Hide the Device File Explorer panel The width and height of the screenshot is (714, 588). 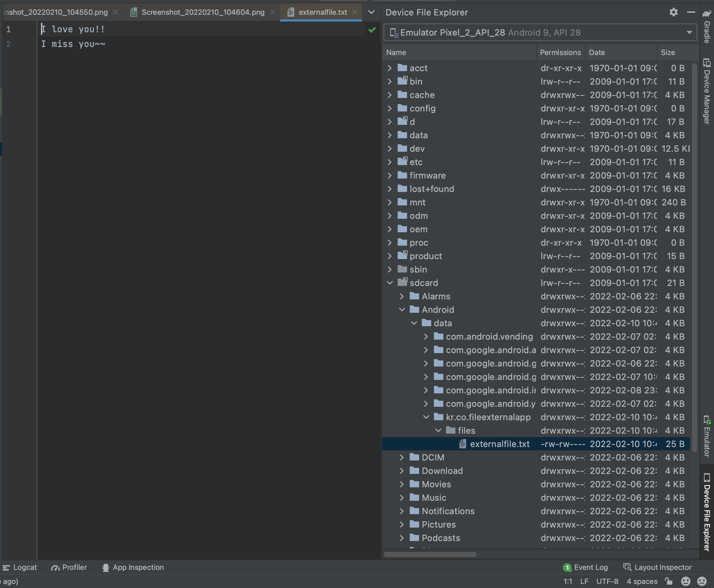coord(691,12)
